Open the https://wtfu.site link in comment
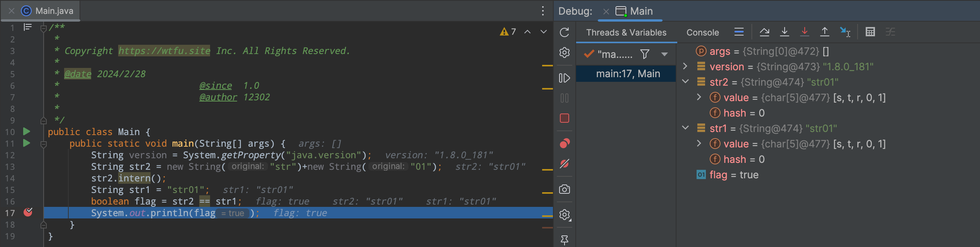 coord(164,51)
